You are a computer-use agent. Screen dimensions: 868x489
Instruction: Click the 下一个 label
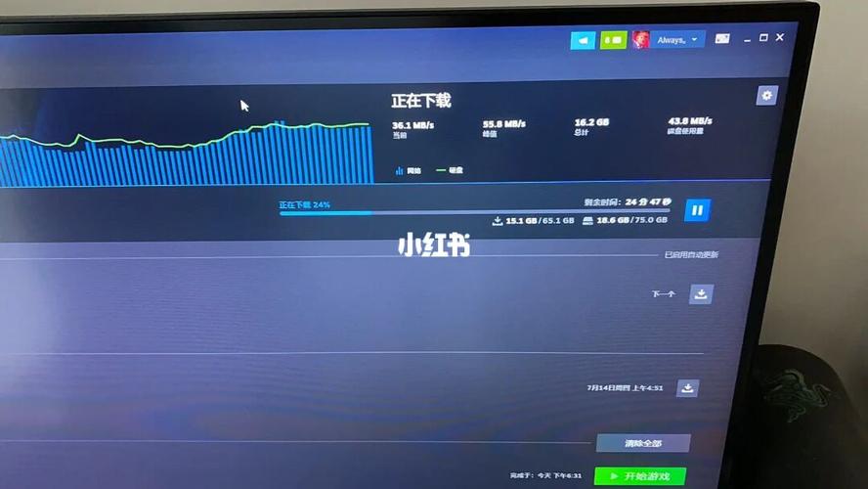coord(663,294)
